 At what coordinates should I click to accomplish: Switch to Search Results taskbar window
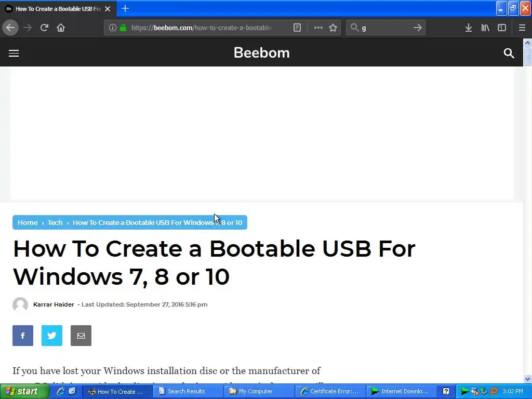(188, 391)
